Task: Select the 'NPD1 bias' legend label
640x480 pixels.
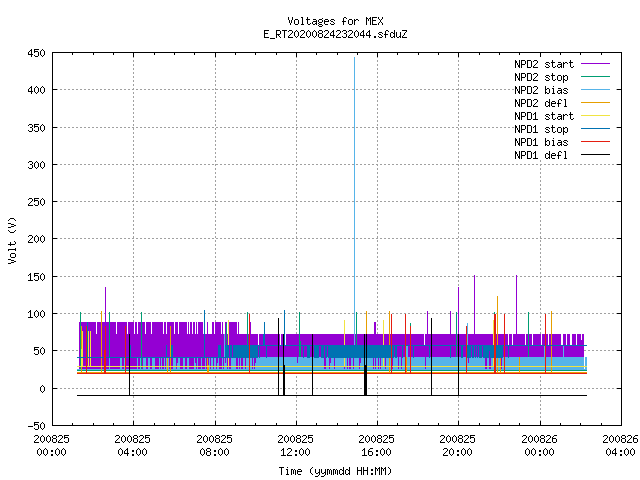Action: [541, 142]
